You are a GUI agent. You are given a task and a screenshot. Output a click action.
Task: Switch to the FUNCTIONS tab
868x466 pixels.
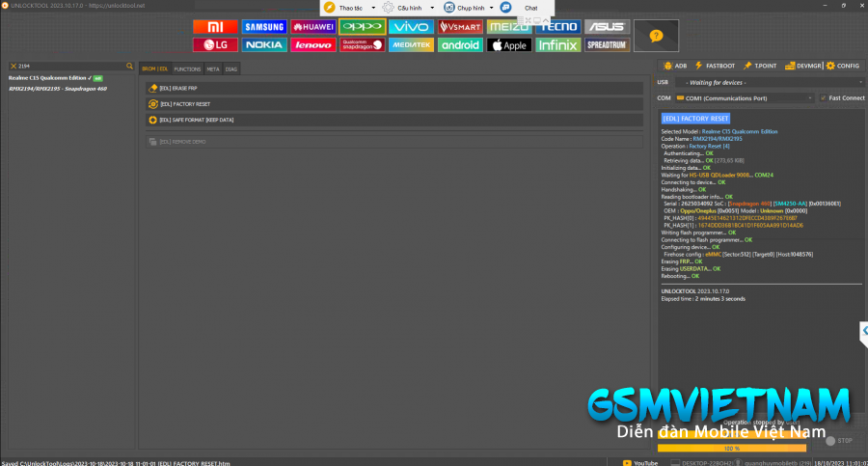pos(187,69)
